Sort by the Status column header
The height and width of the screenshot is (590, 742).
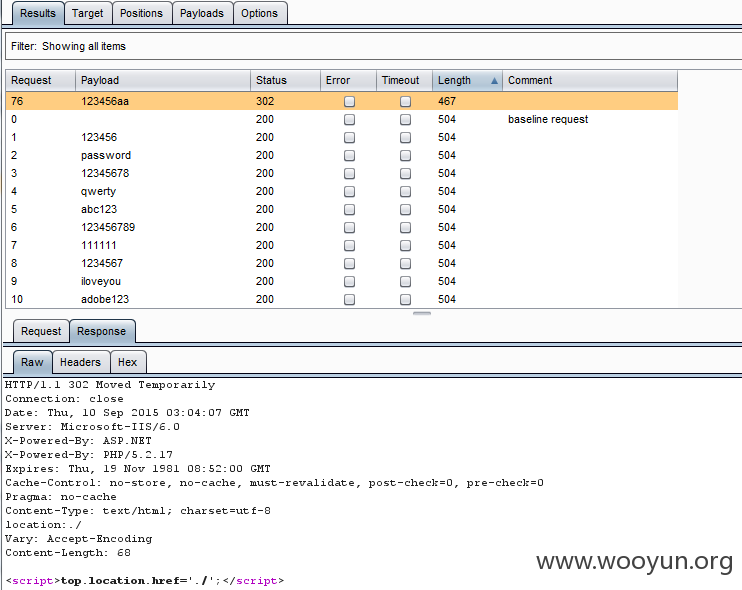pyautogui.click(x=285, y=80)
